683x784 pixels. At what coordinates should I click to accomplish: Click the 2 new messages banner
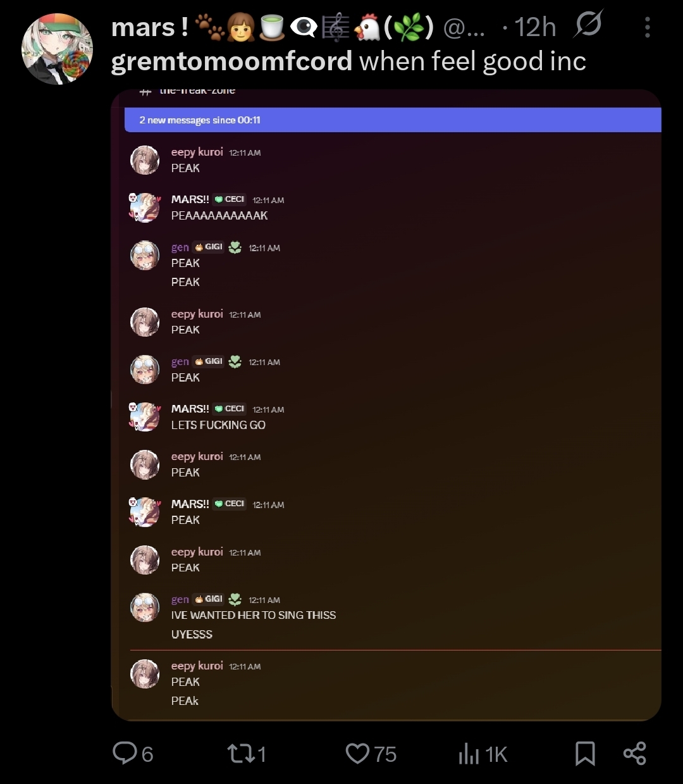click(393, 120)
